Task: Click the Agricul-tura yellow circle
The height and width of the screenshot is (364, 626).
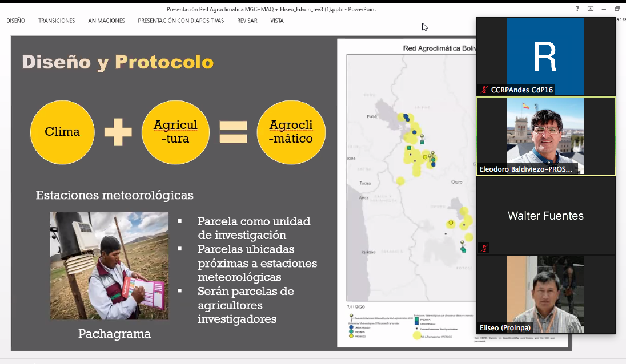Action: pos(176,132)
